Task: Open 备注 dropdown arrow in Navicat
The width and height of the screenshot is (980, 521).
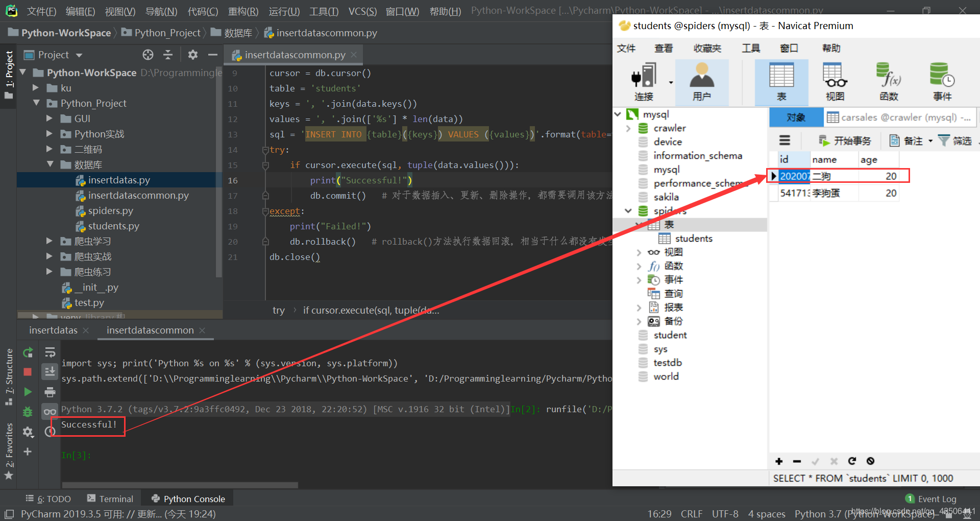Action: coord(930,141)
